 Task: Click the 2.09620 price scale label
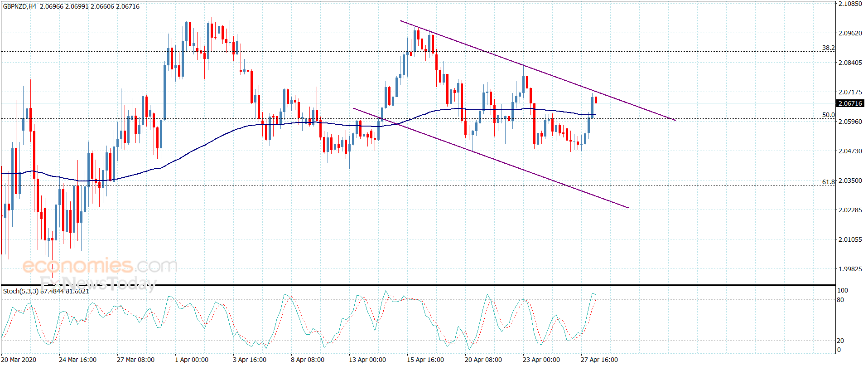coord(850,33)
